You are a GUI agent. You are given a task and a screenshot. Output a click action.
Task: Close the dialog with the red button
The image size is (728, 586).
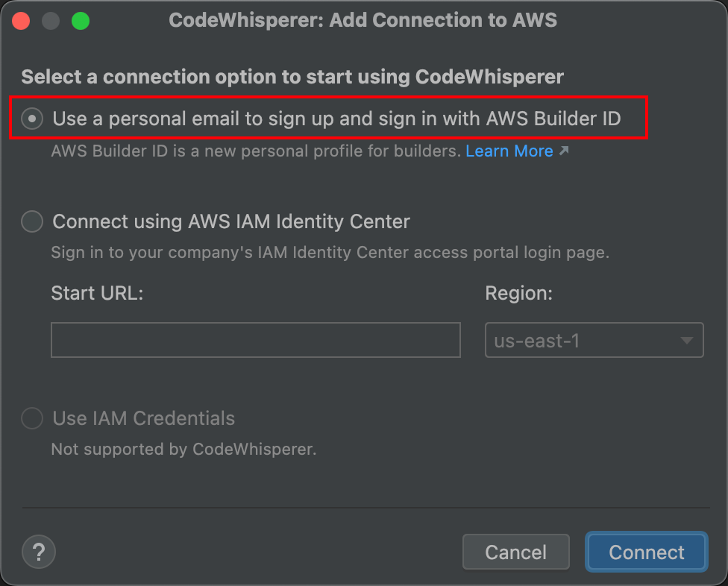[21, 20]
